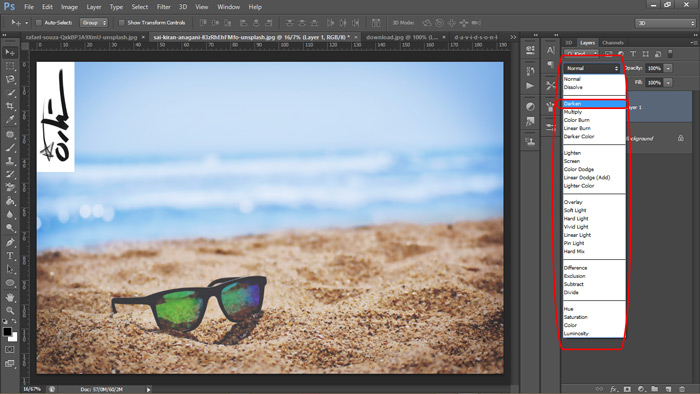Select the Clone Stamp tool
Image resolution: width=700 pixels, height=394 pixels.
10,161
